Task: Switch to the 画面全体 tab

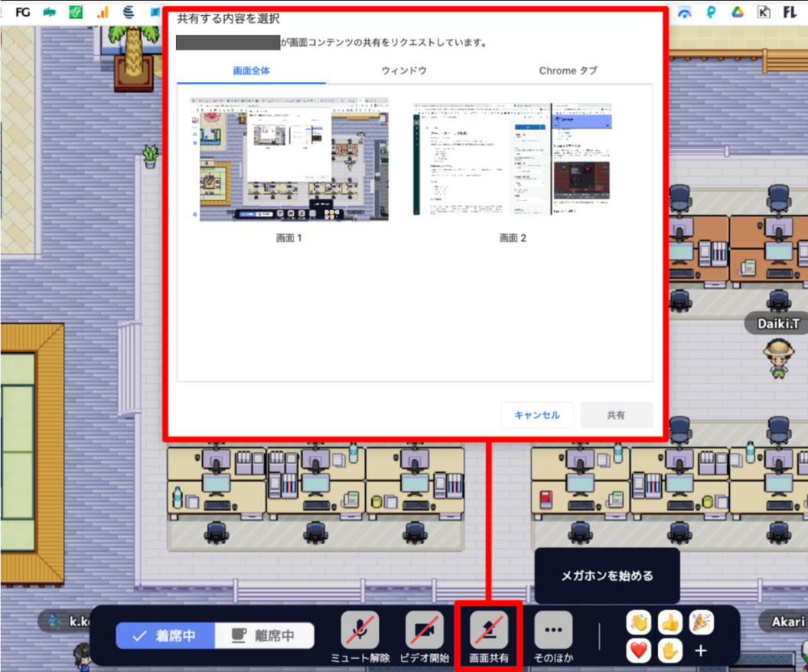Action: point(251,70)
